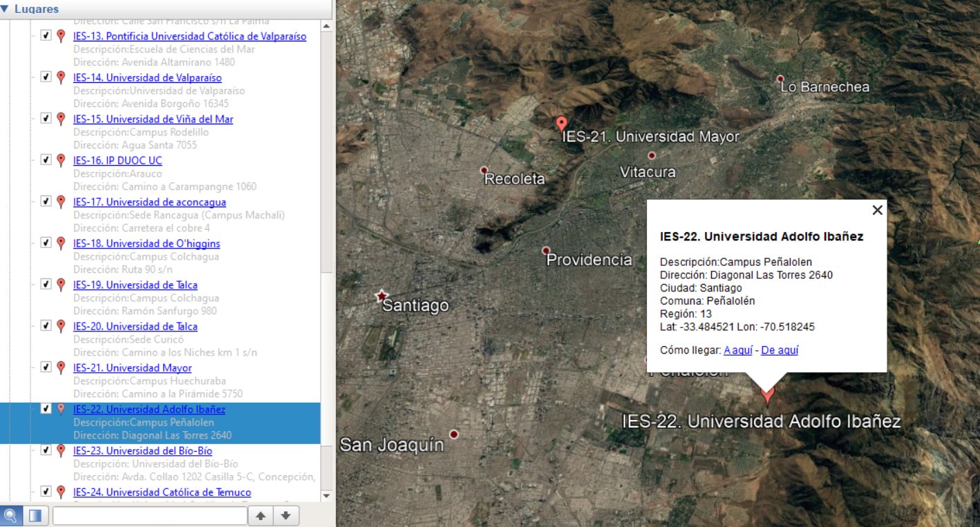
Task: Click the Lugares list scrollbar down arrow
Action: pos(326,495)
